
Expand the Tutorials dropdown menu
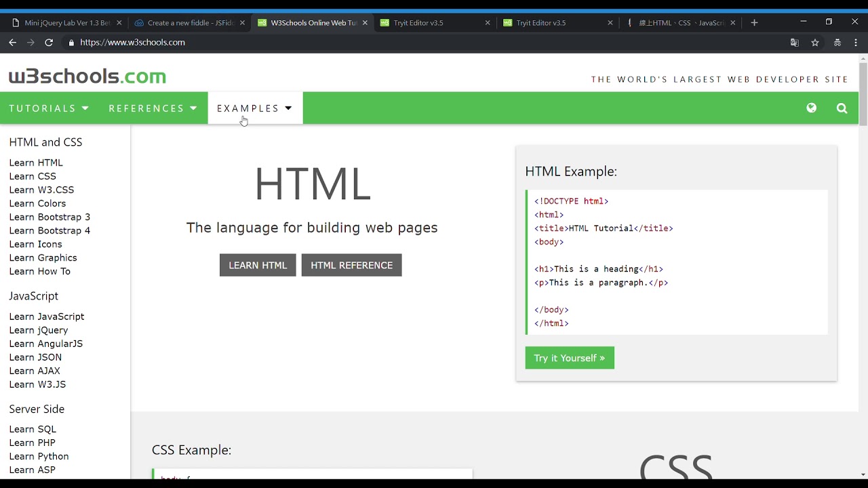[x=50, y=108]
